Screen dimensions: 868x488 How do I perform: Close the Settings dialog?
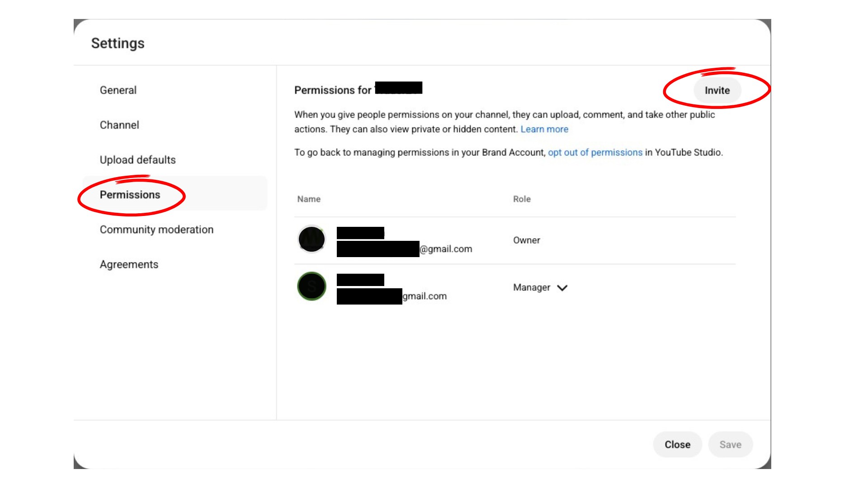tap(677, 444)
